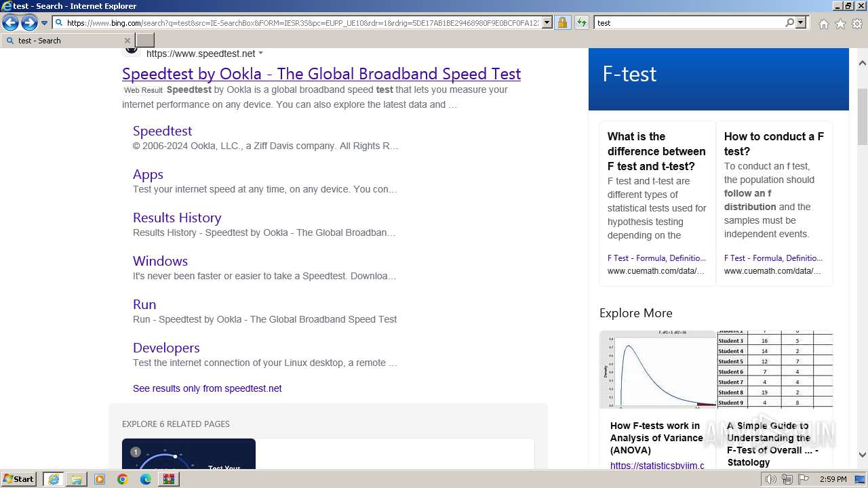The image size is (868, 488).
Task: Open the F-distribution curve thumbnail
Action: tap(658, 369)
